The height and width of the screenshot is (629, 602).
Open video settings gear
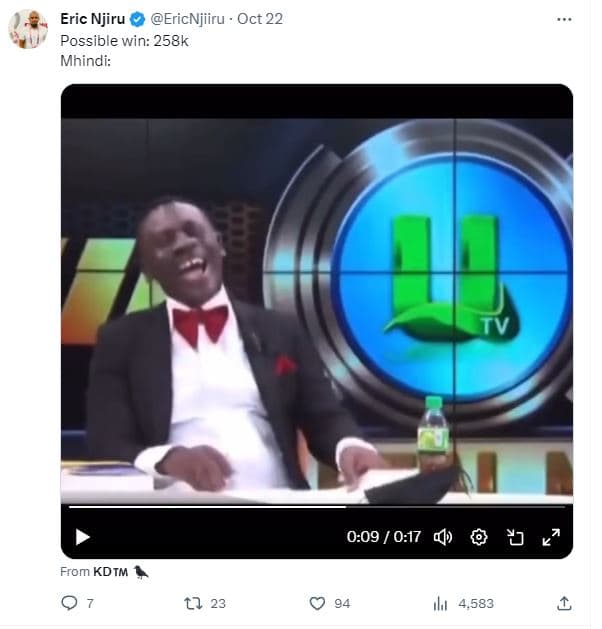(479, 537)
